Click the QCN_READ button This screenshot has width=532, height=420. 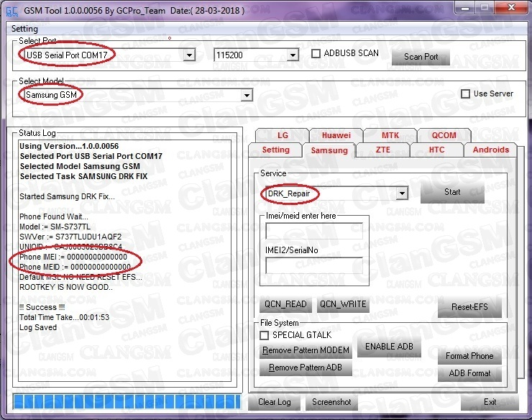point(285,304)
